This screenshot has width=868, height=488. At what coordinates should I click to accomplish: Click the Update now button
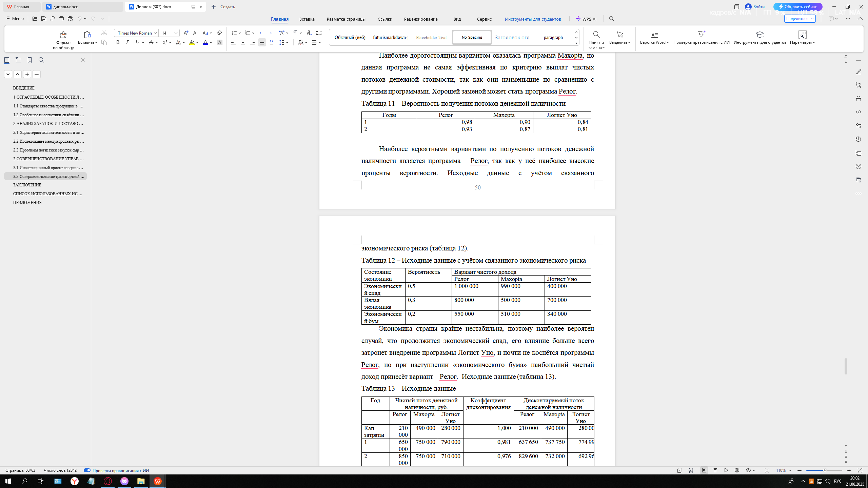[797, 7]
